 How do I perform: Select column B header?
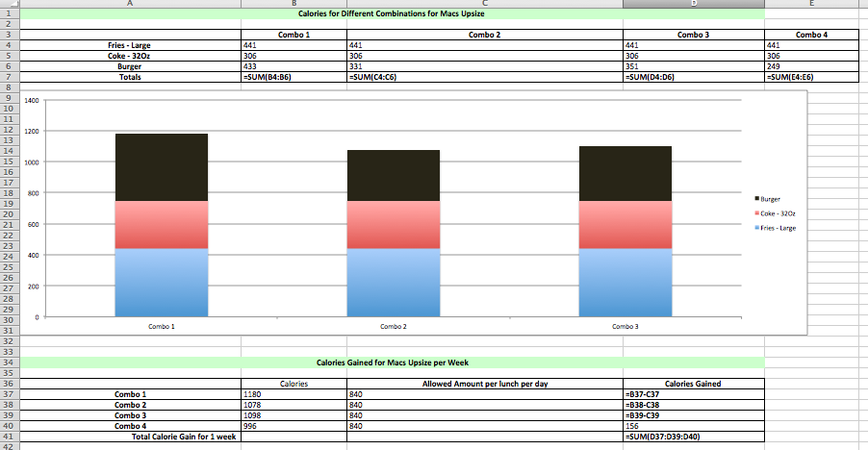[294, 3]
